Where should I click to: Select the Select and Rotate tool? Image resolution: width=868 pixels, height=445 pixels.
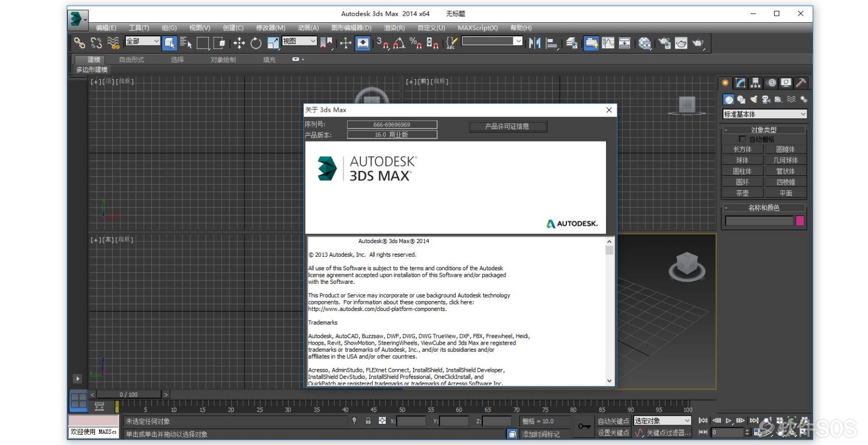(x=256, y=43)
